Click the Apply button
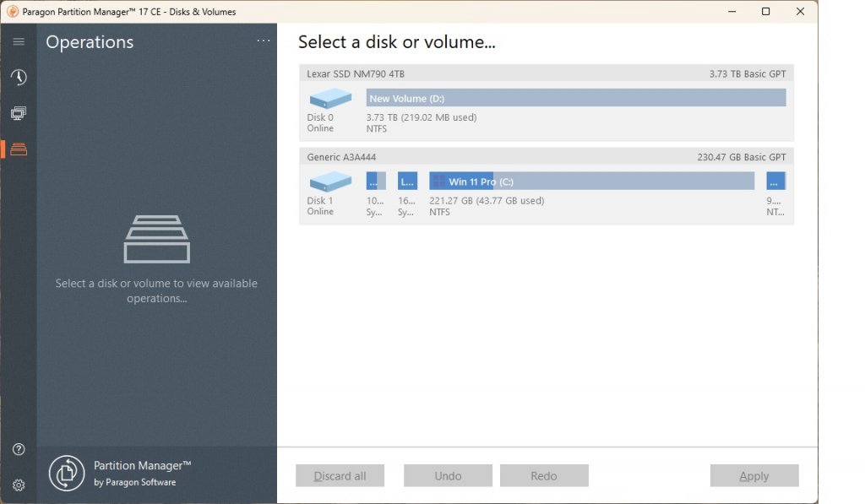The height and width of the screenshot is (504, 865). [x=754, y=476]
